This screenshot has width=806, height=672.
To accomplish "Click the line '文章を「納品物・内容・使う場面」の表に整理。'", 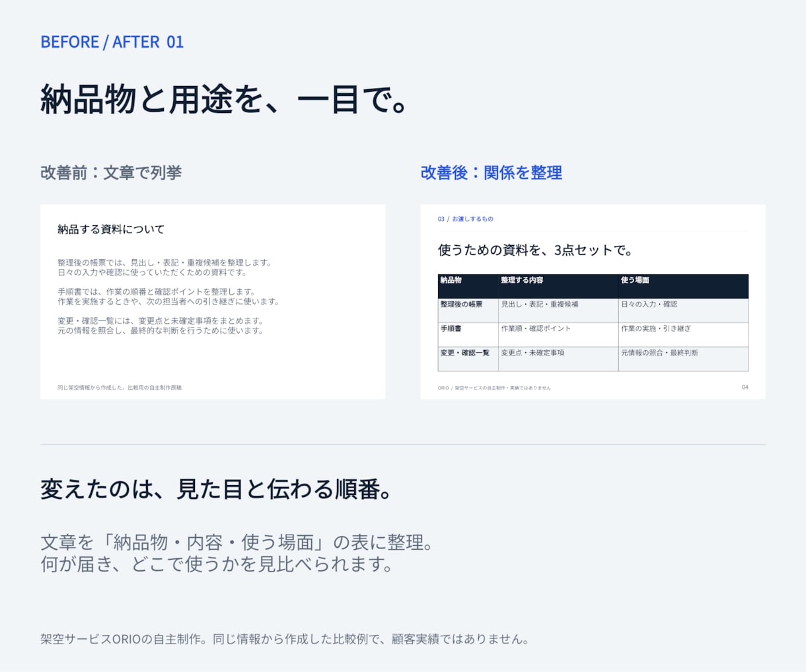I will [238, 542].
